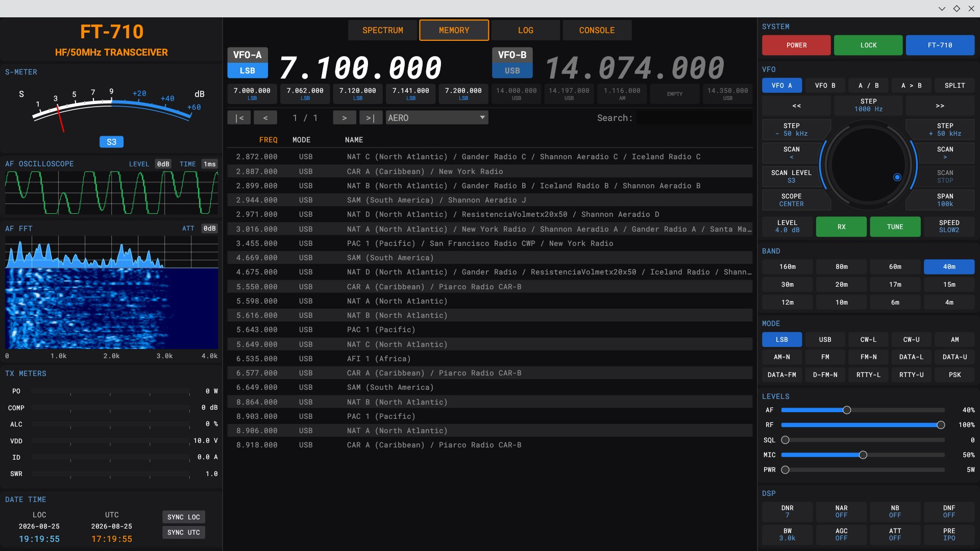Recall quick memory 7.141.000 LSB
Image resolution: width=980 pixels, height=551 pixels.
410,94
